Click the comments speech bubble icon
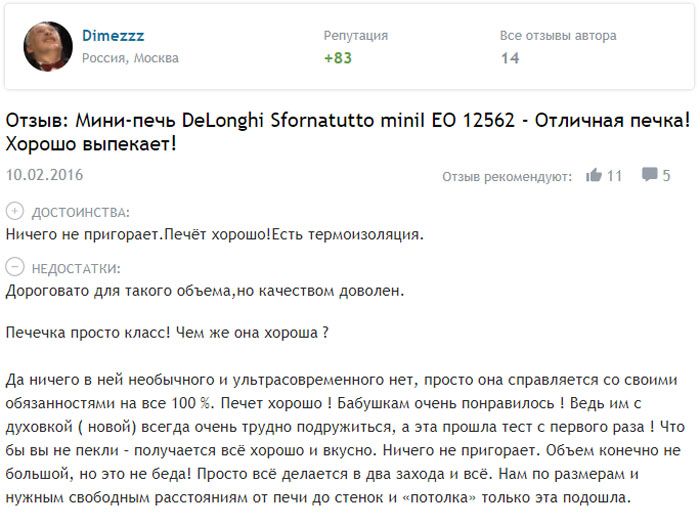700x527 pixels. click(648, 176)
